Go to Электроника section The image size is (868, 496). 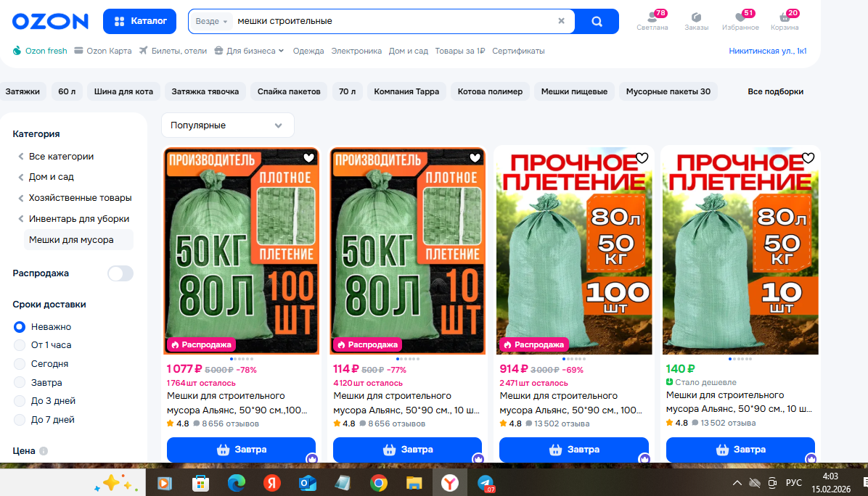(x=356, y=51)
